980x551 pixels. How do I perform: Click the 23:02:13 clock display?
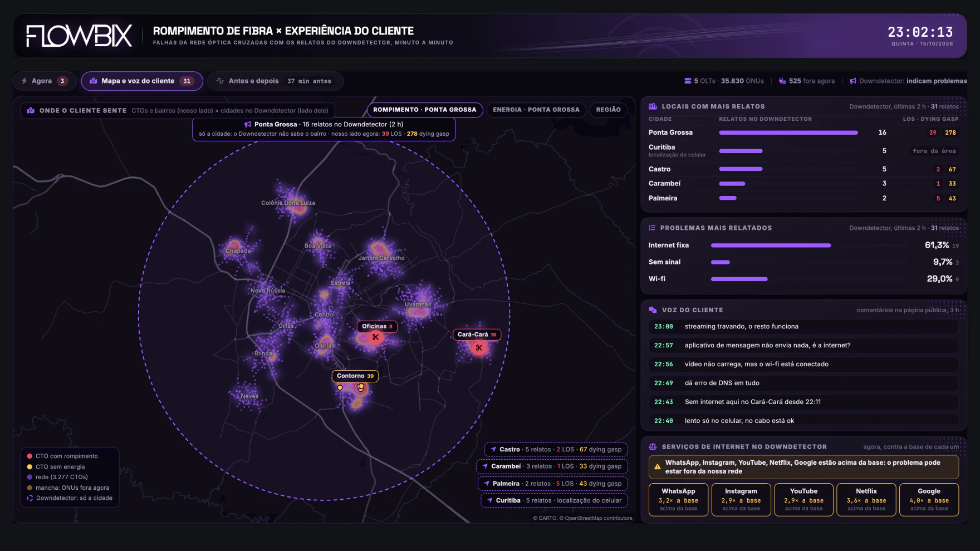(920, 32)
